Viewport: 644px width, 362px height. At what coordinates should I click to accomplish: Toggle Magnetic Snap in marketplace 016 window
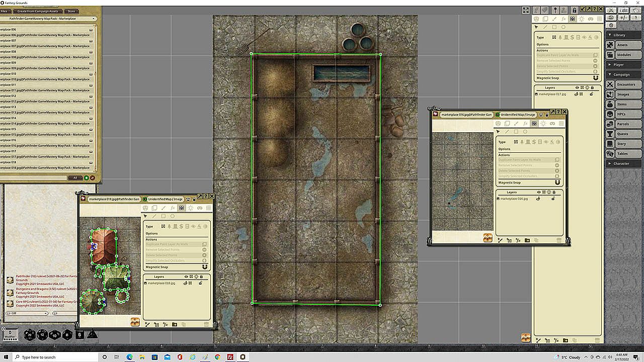pos(557,183)
